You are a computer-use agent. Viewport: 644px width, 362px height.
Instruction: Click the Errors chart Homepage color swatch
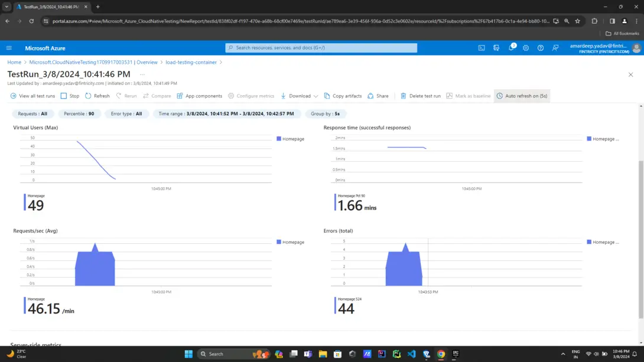tap(589, 242)
